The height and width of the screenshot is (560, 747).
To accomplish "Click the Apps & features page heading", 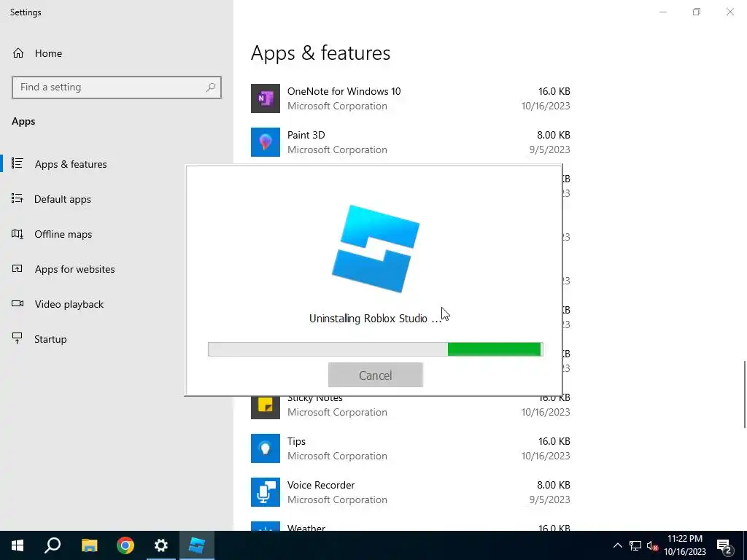I will point(321,52).
